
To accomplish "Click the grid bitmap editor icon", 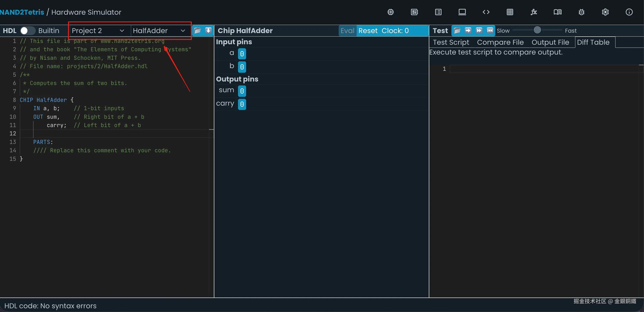I will point(510,12).
